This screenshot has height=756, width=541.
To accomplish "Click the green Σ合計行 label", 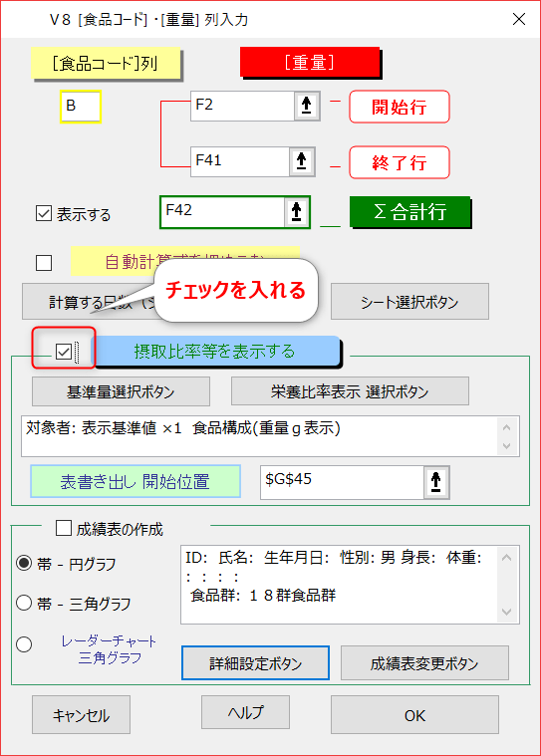I will [x=409, y=212].
